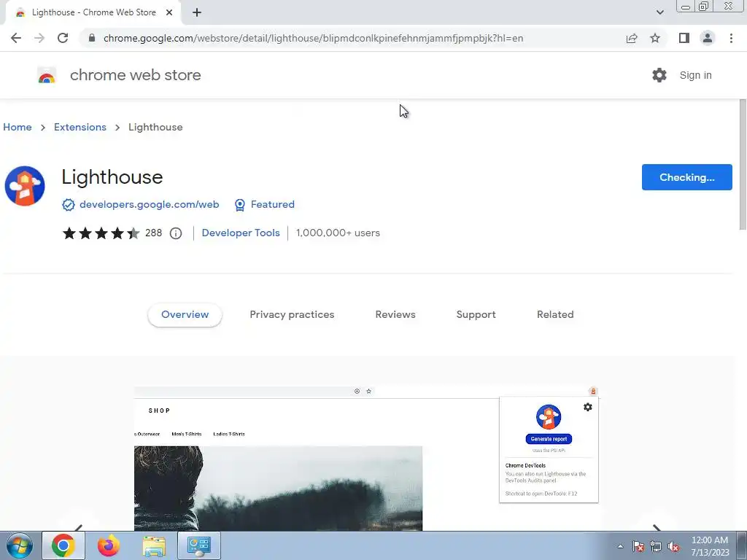The width and height of the screenshot is (747, 560).
Task: Open the Developer Tools category
Action: 241,233
